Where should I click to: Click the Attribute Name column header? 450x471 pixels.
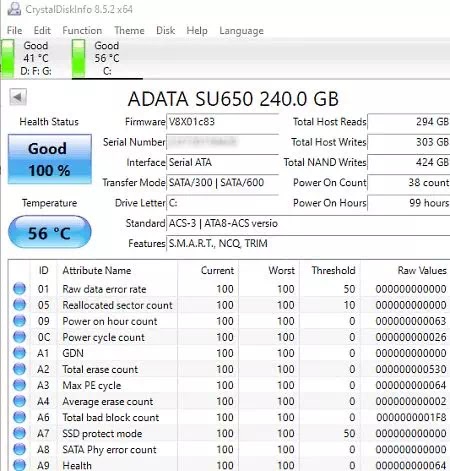coord(117,270)
